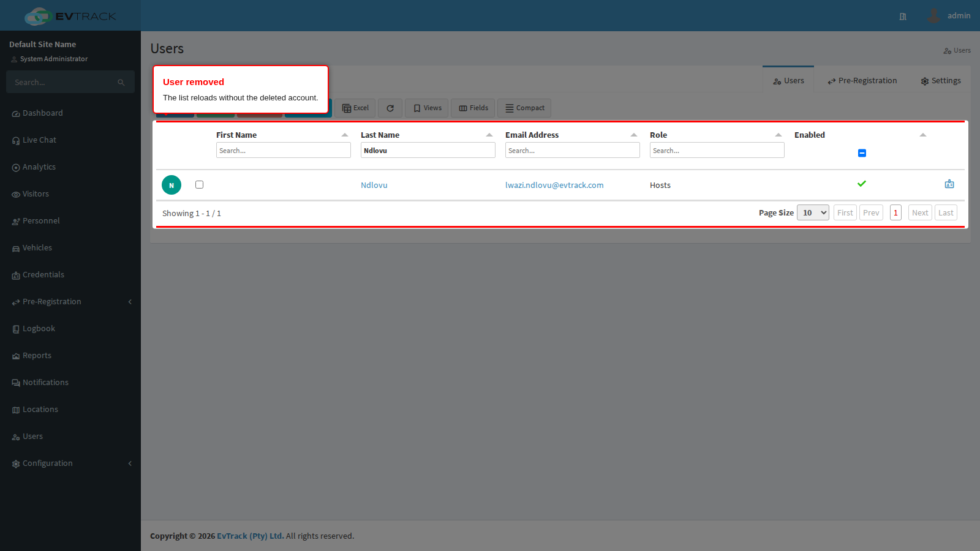Go to page 1
980x551 pixels.
895,213
